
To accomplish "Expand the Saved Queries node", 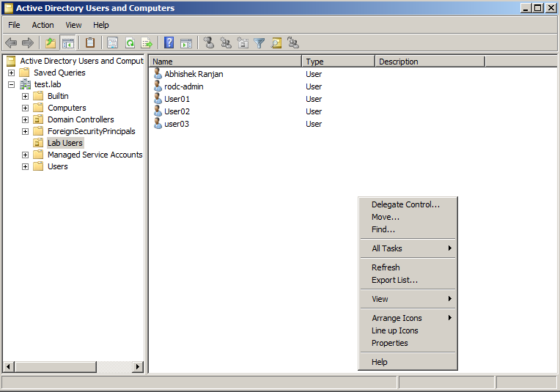I will [x=12, y=73].
